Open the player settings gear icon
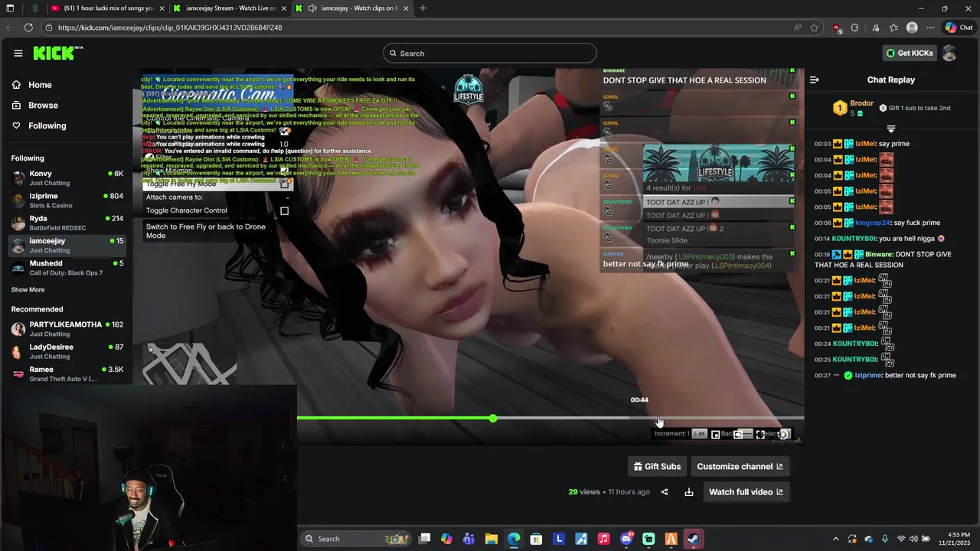The height and width of the screenshot is (551, 980). pyautogui.click(x=783, y=434)
